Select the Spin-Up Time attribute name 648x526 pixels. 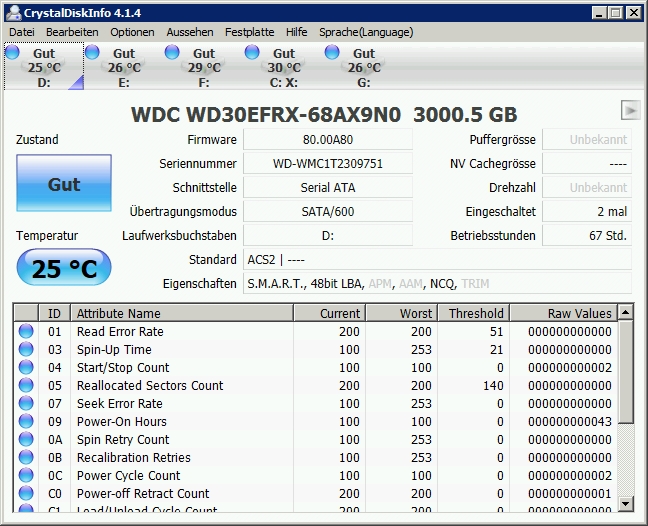coord(114,350)
